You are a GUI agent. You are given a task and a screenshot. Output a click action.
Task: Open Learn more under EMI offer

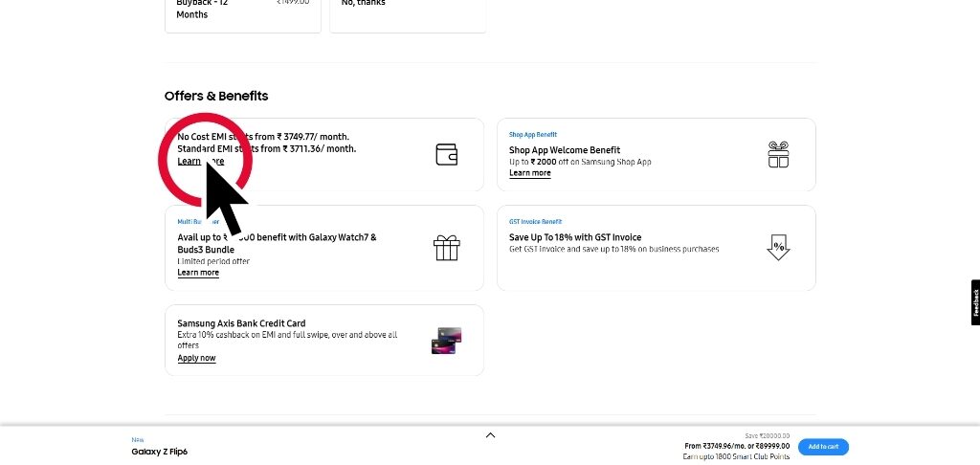(200, 162)
